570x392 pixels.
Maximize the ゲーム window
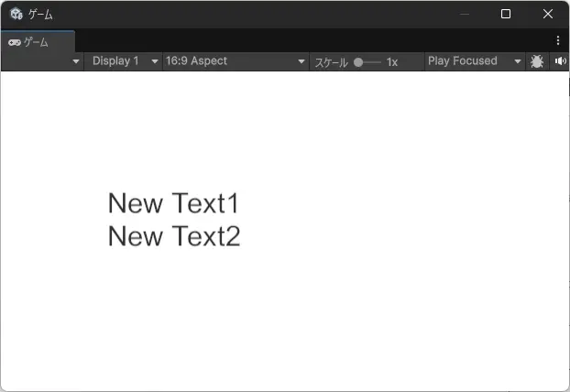coord(506,14)
